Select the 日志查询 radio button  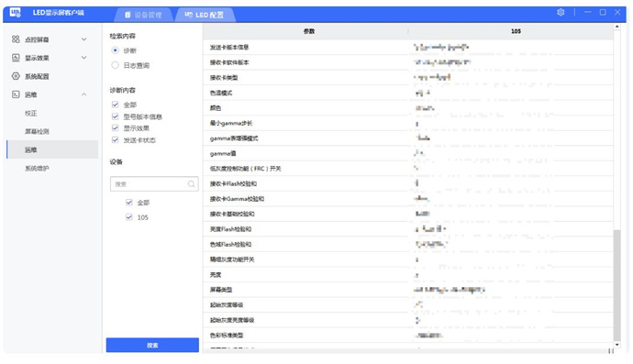click(x=115, y=65)
